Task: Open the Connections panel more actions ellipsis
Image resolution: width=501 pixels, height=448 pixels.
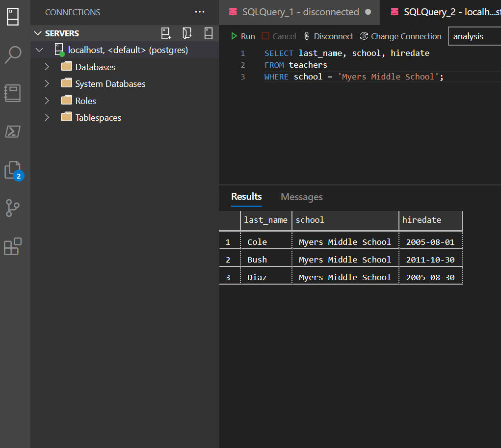Action: coord(200,12)
